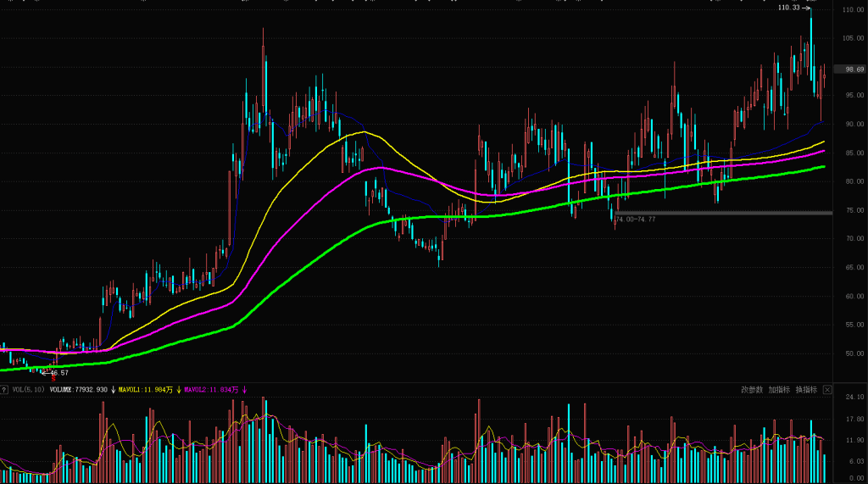
Task: Select the MAVOL2:11.834万 magenta label
Action: coord(211,390)
